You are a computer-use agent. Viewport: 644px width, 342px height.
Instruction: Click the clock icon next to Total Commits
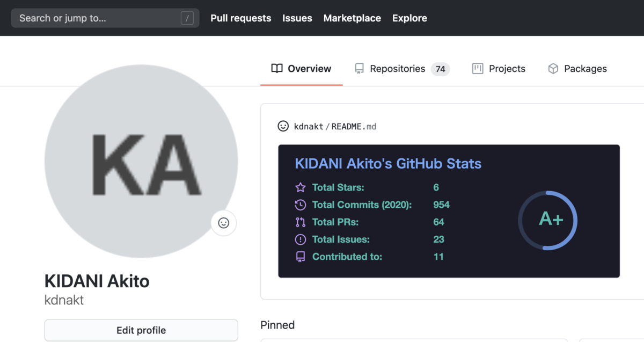click(x=301, y=205)
